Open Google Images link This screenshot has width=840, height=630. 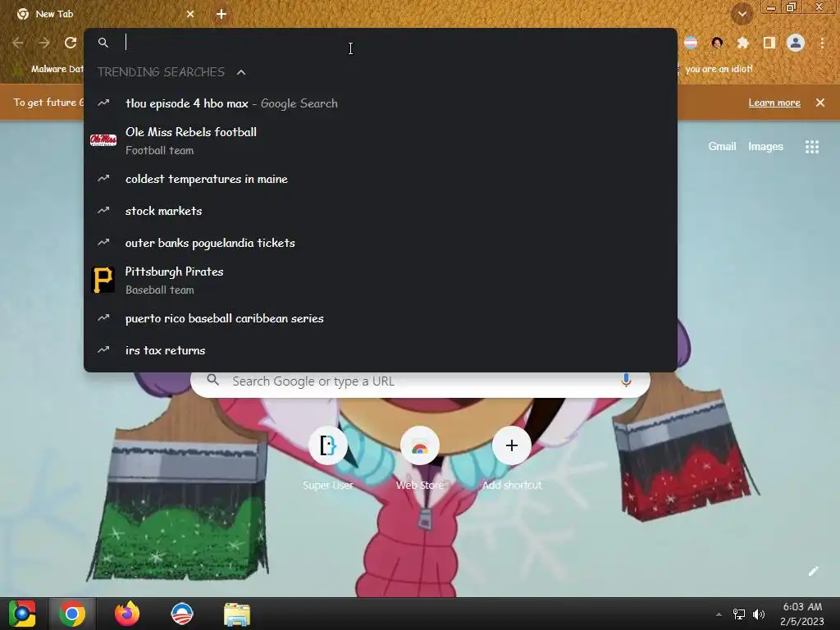[765, 146]
